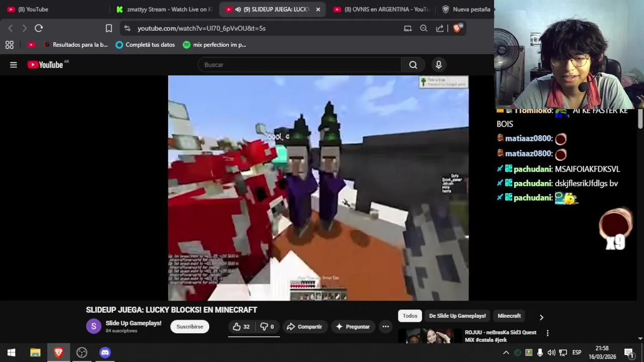Select the De Slide Up Gameplays! chip
The width and height of the screenshot is (644, 362).
[457, 316]
